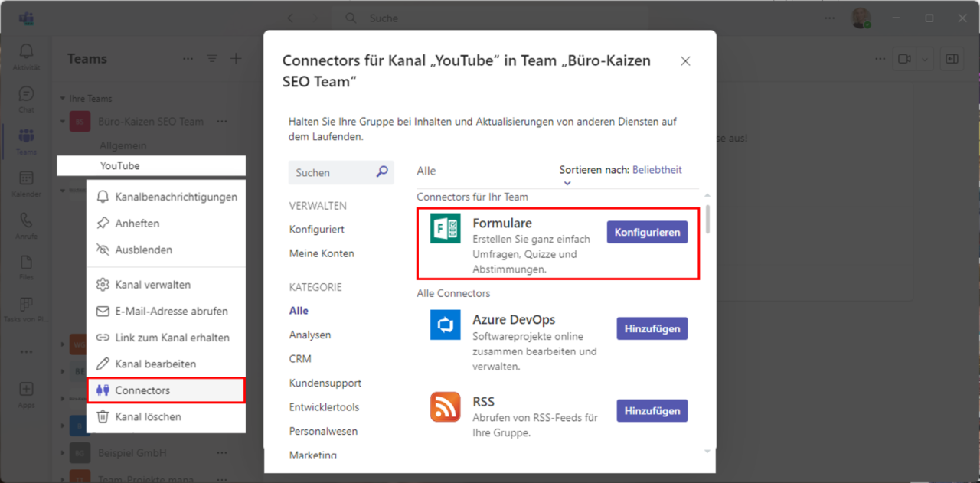Choose Kanal bearbeiten from the context menu
The width and height of the screenshot is (980, 483).
158,364
